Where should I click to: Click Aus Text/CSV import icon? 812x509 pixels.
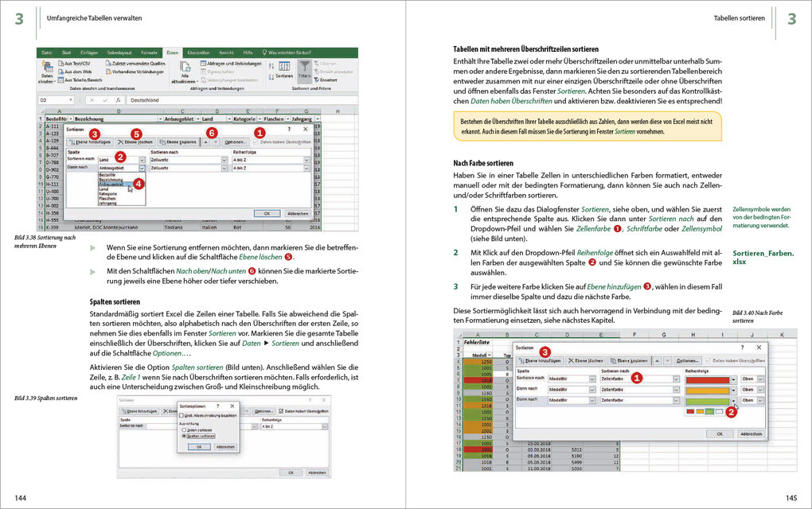(x=61, y=64)
